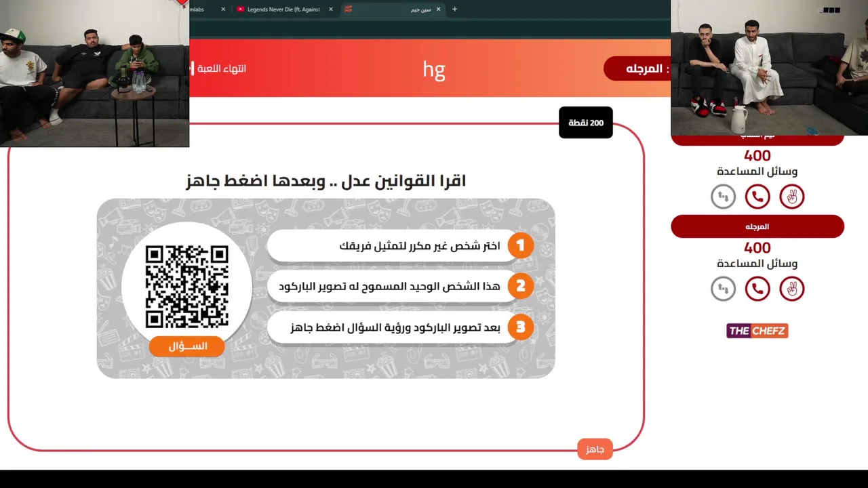Use the swap arrows lifeline below المرجله banner
This screenshot has height=488, width=868.
(x=724, y=289)
